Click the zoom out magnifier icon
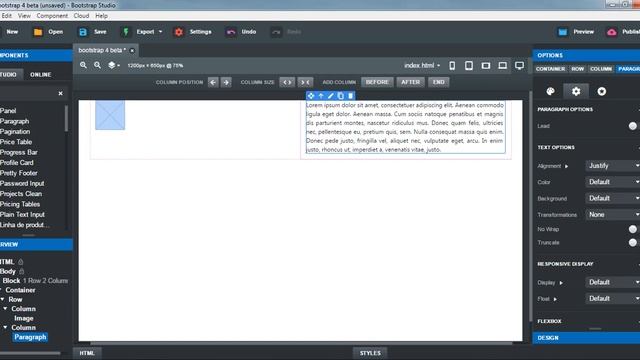 [x=97, y=65]
